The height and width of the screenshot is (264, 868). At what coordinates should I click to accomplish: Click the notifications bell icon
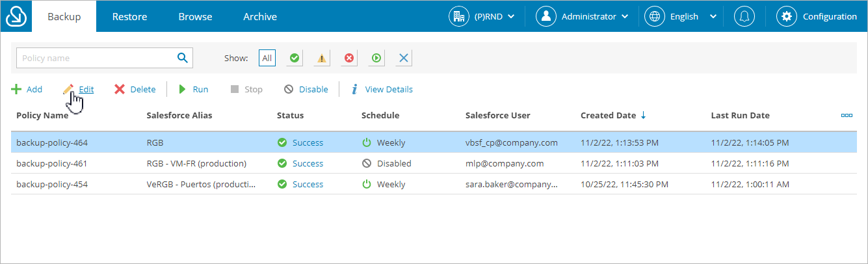(x=744, y=16)
